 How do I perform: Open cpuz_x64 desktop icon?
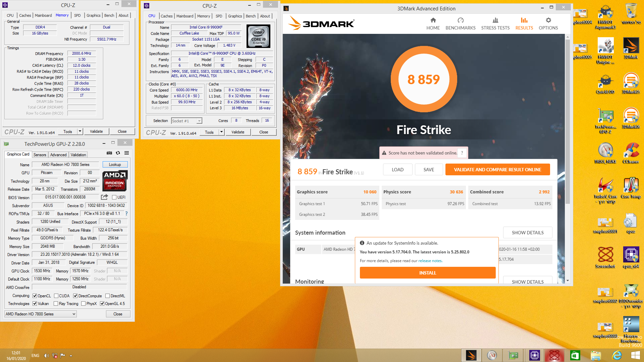coord(631,258)
